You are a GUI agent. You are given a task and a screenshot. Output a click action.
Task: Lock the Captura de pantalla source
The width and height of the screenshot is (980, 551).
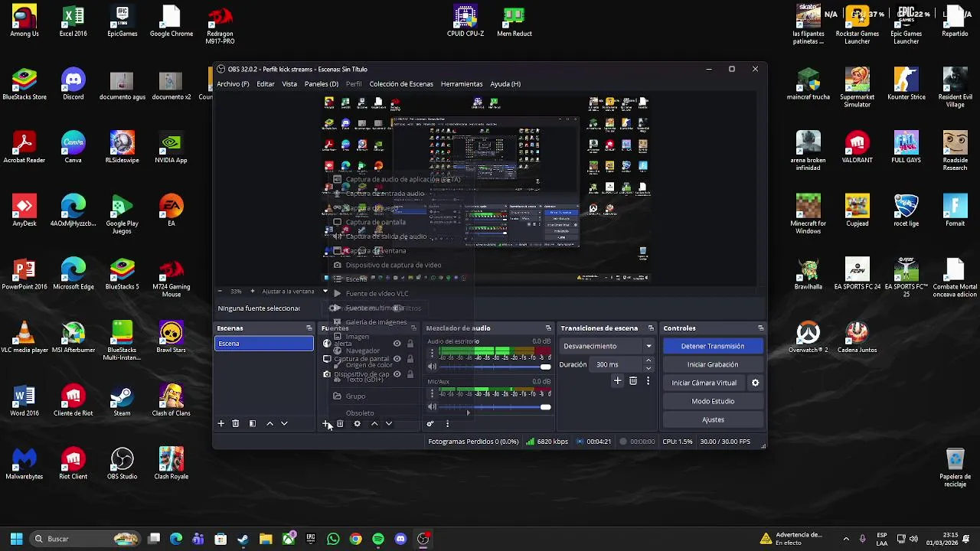point(410,359)
